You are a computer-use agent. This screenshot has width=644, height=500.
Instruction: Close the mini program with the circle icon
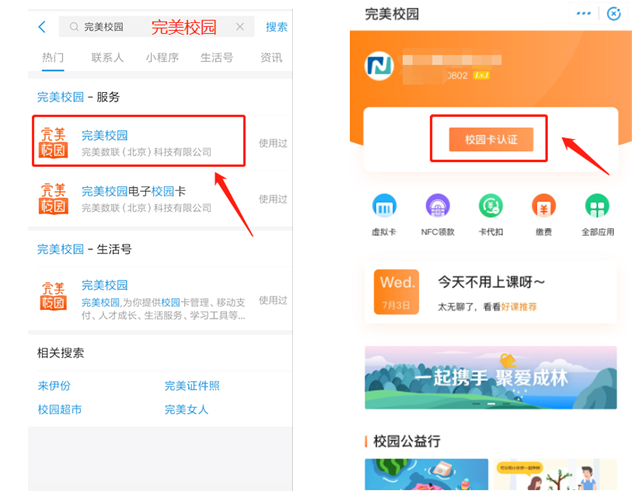click(x=614, y=14)
